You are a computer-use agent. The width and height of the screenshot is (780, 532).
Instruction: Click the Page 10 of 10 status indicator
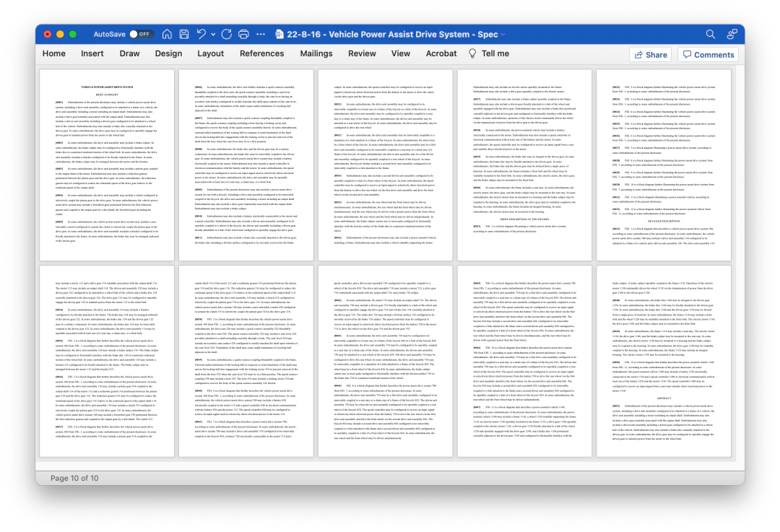tap(74, 478)
